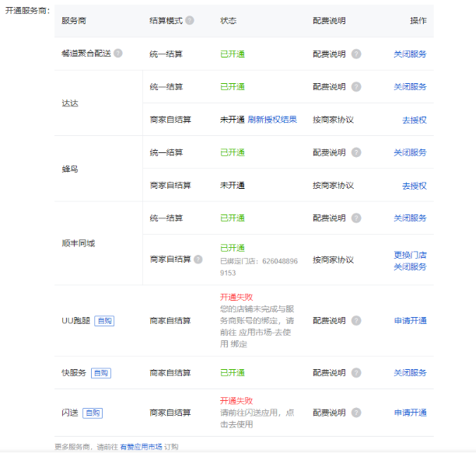Click 未开通 status in 蜂鸟 row
Screen dimensions: 476x453
pos(233,185)
